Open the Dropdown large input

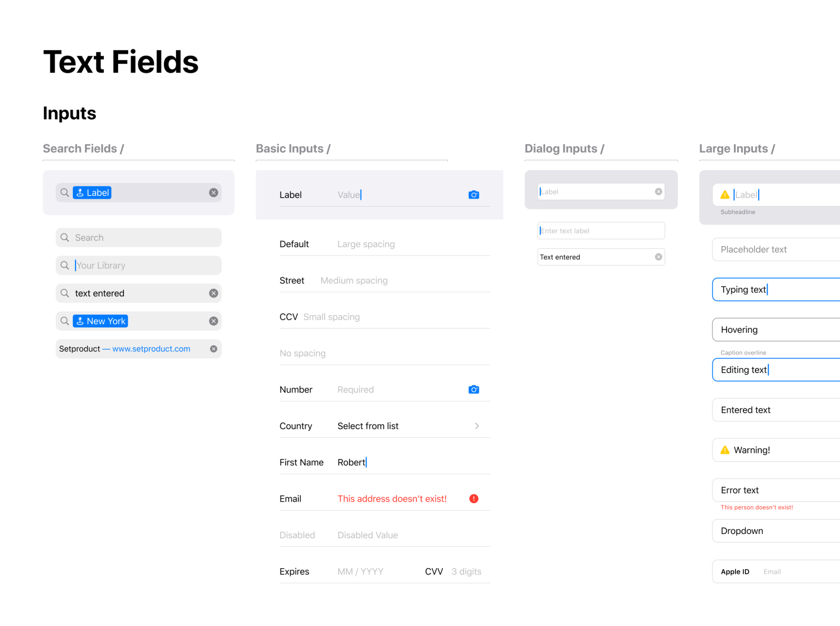[x=776, y=530]
